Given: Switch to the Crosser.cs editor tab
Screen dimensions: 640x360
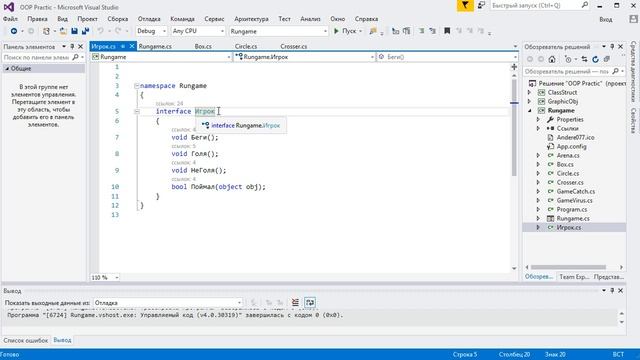Looking at the screenshot, I should pyautogui.click(x=293, y=47).
